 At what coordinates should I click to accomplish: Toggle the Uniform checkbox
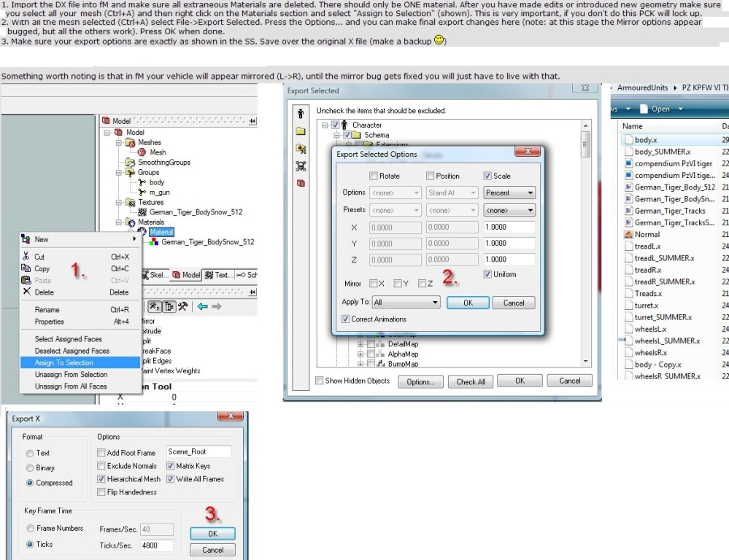(x=487, y=274)
